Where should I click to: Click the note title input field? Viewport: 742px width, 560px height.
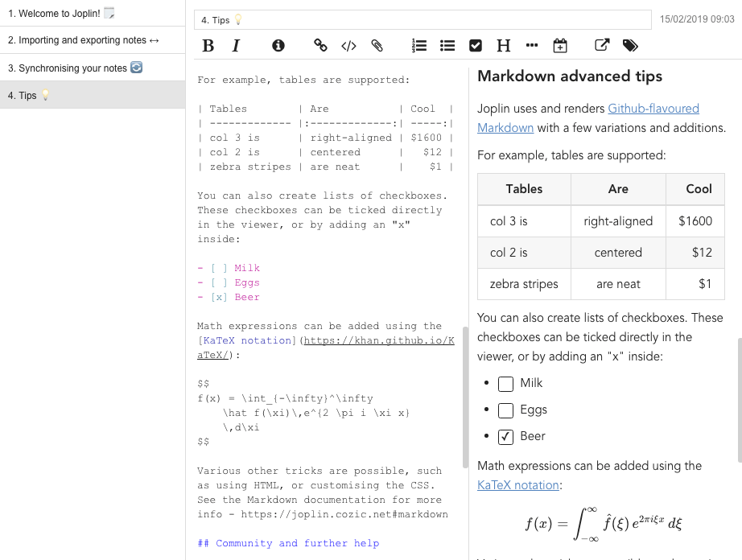pos(423,20)
